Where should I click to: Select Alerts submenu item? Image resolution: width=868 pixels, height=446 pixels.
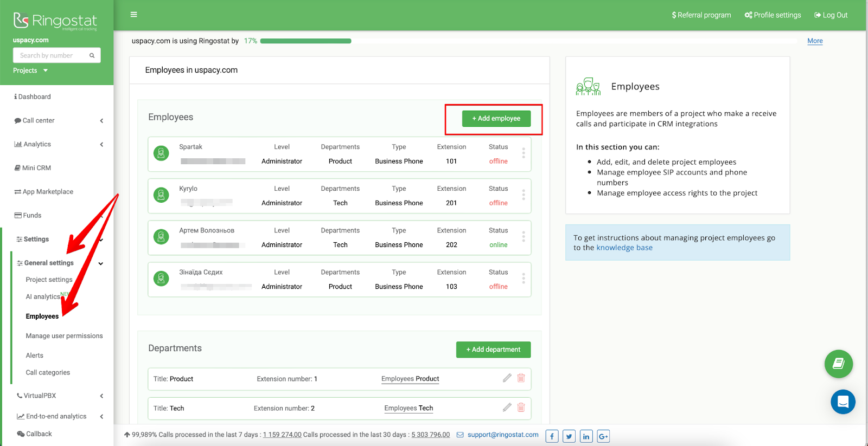tap(34, 355)
